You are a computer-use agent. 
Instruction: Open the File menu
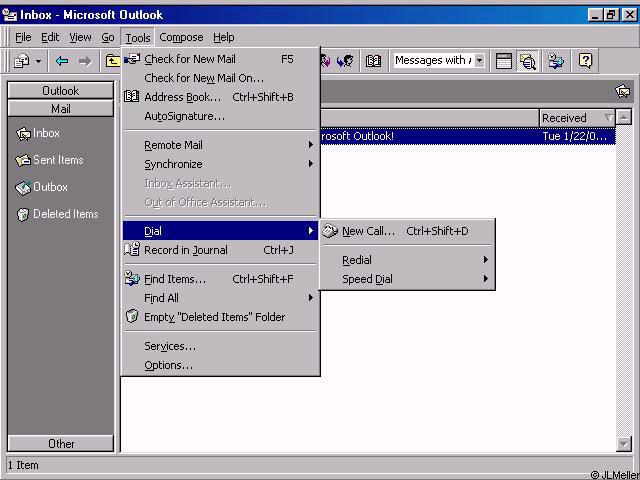tap(23, 38)
